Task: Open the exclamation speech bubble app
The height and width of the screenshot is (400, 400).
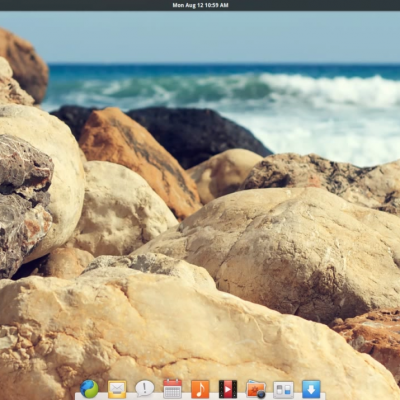Action: (145, 389)
